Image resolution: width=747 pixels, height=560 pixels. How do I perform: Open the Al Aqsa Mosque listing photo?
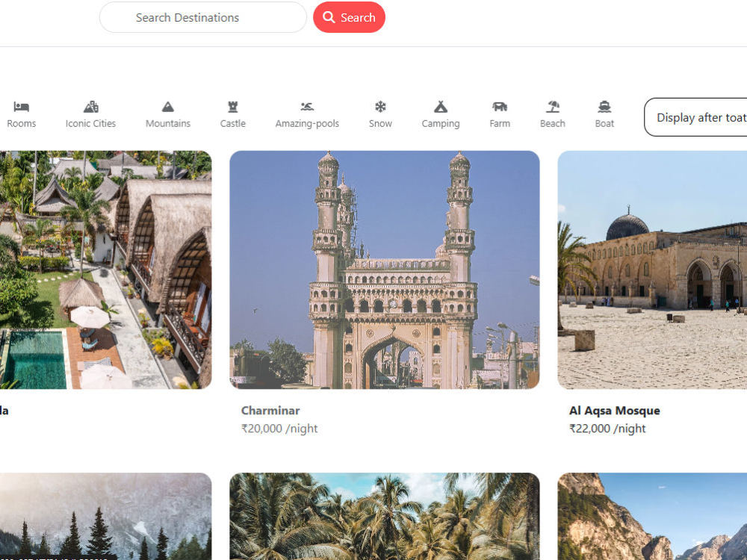(652, 270)
